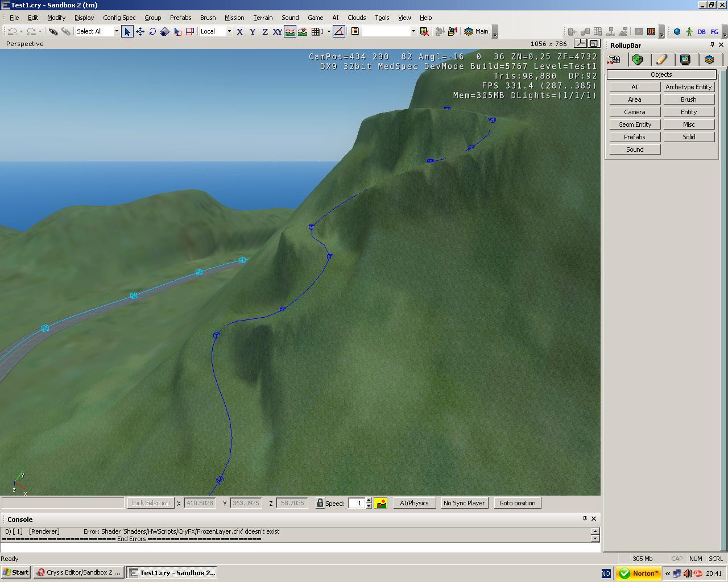Click the Norton tray button
The width and height of the screenshot is (728, 582).
pyautogui.click(x=638, y=573)
